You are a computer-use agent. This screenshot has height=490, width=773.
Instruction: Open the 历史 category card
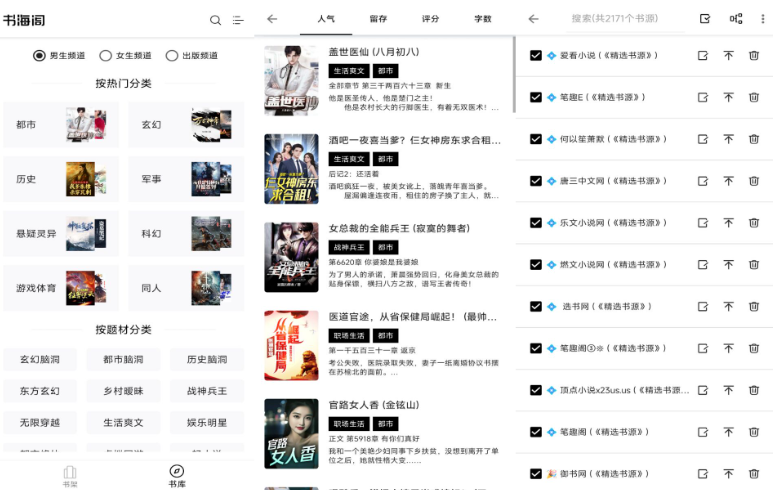coord(61,179)
